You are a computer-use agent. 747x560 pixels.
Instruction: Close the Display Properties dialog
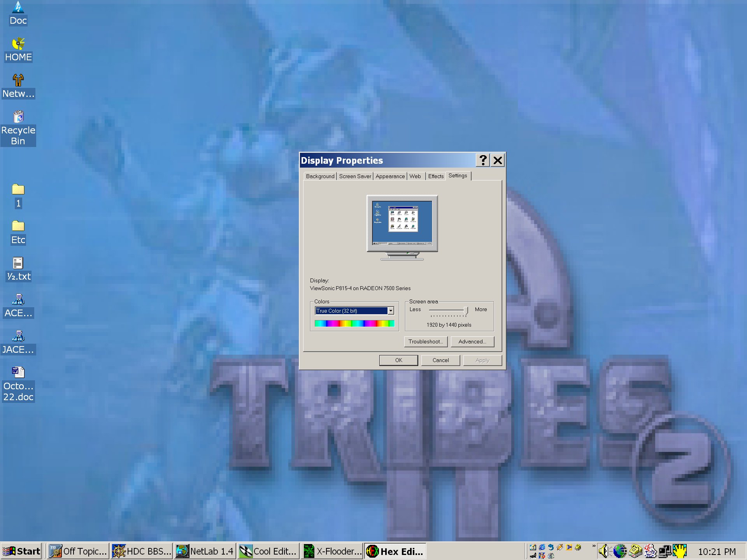pos(498,160)
